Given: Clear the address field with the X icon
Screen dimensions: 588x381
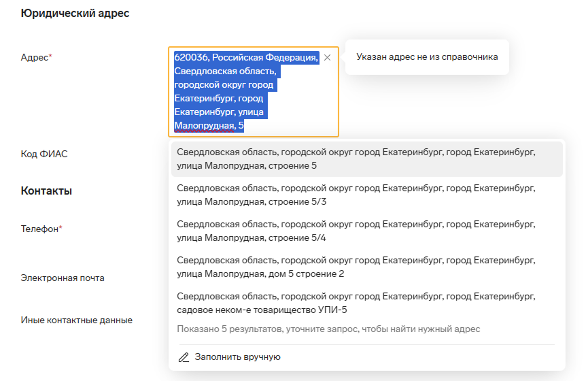Looking at the screenshot, I should tap(328, 57).
